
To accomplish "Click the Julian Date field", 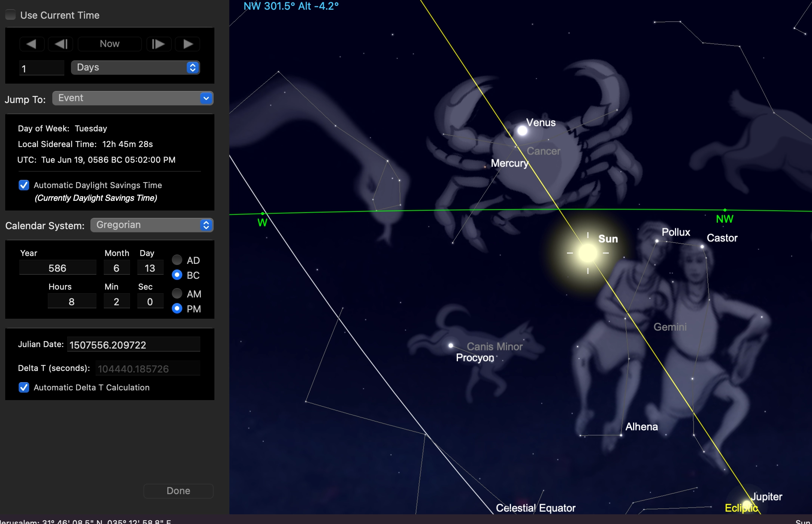I will pos(134,344).
